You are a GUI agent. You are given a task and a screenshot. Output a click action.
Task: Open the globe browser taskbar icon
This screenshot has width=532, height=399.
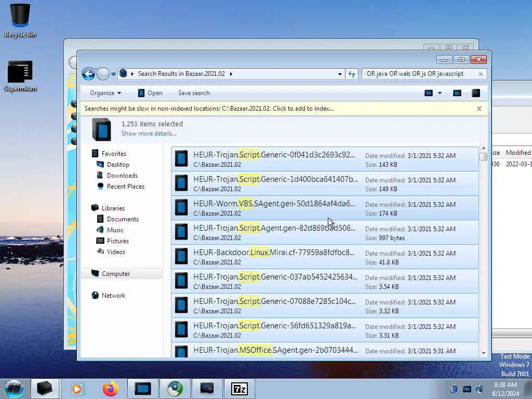point(175,389)
